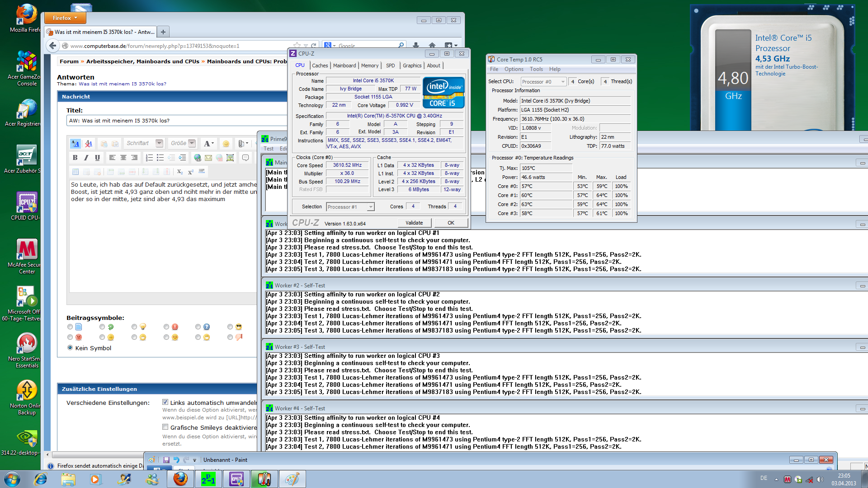Click the Titel input field
868x488 pixels.
pyautogui.click(x=176, y=121)
